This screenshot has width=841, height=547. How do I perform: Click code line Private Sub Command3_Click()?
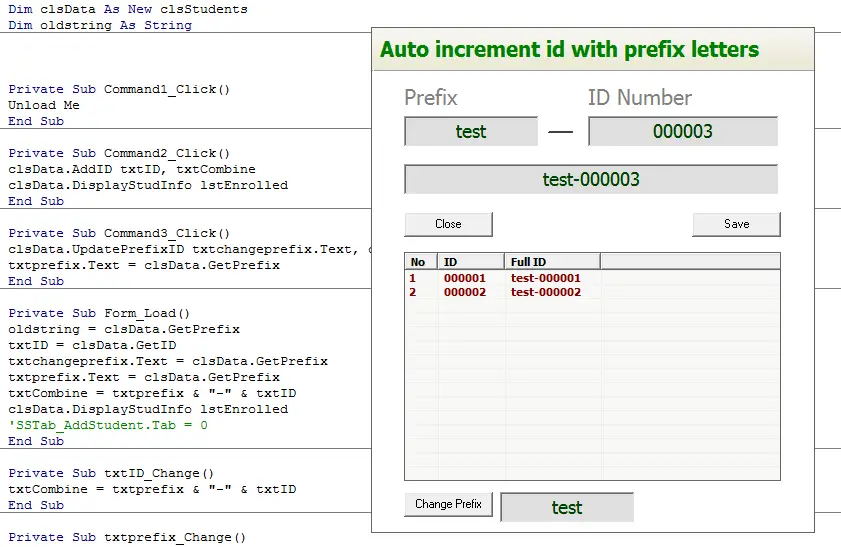click(x=119, y=233)
